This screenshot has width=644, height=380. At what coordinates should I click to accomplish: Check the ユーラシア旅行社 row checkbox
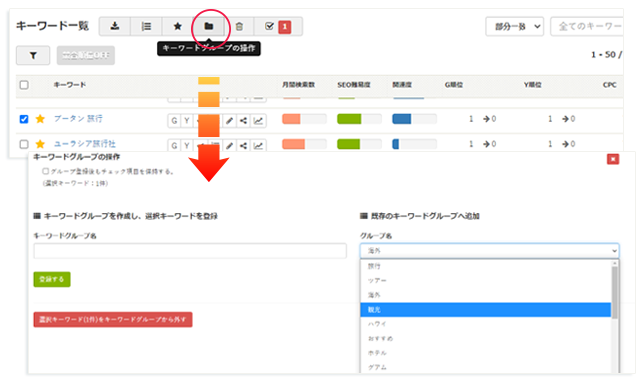tap(24, 144)
